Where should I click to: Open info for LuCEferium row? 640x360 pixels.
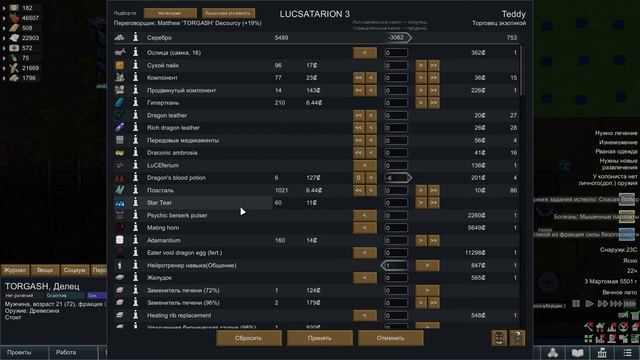pos(136,165)
